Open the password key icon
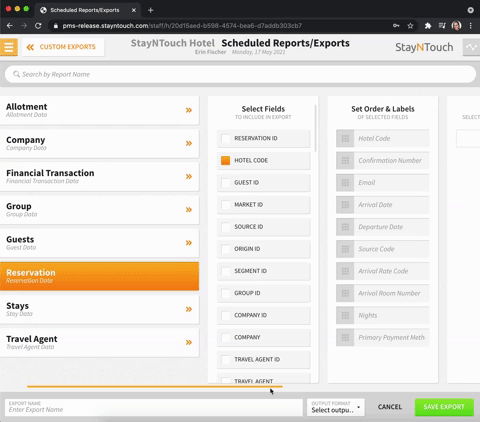The height and width of the screenshot is (422, 480). [396, 26]
